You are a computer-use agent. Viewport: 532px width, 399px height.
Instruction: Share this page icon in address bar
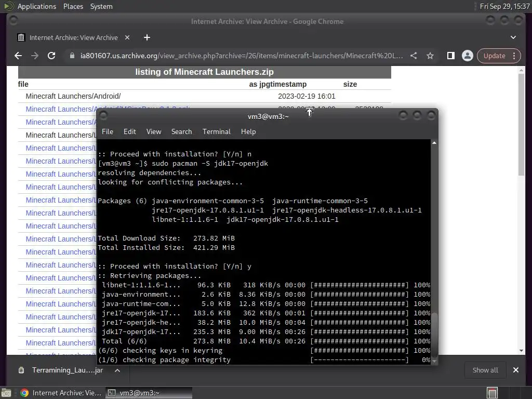(x=414, y=56)
